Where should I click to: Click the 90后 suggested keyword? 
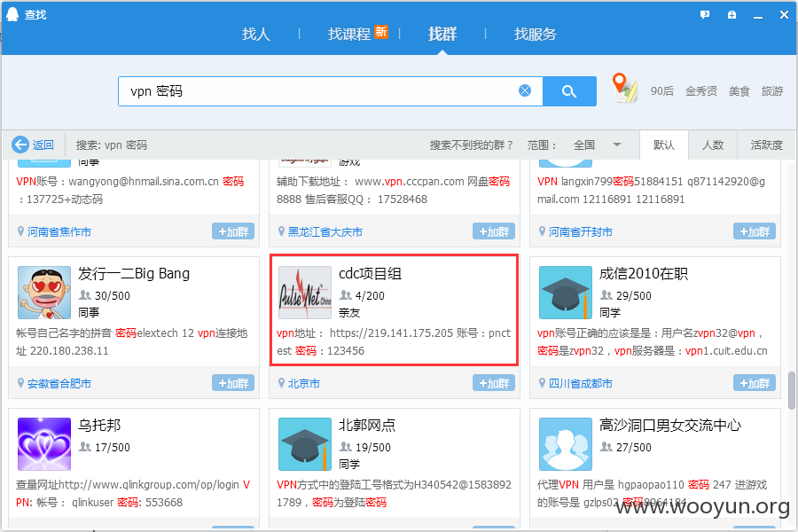(662, 91)
